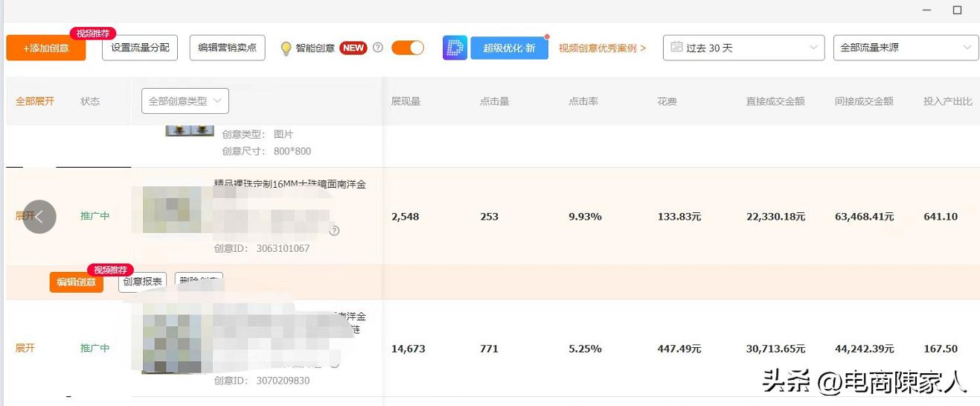Minimize the window
Viewport: 980px width, 406px height.
[x=927, y=10]
